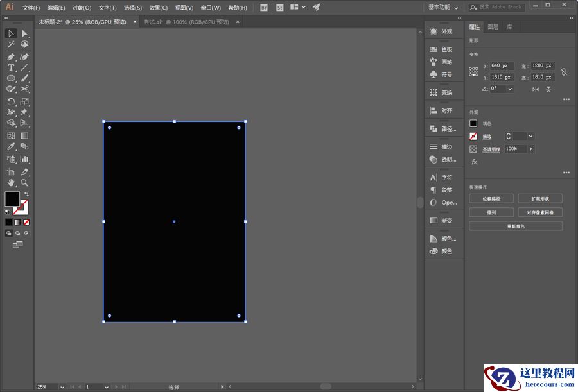The width and height of the screenshot is (578, 392).
Task: Select the center reference point in Transform
Action: 473,71
